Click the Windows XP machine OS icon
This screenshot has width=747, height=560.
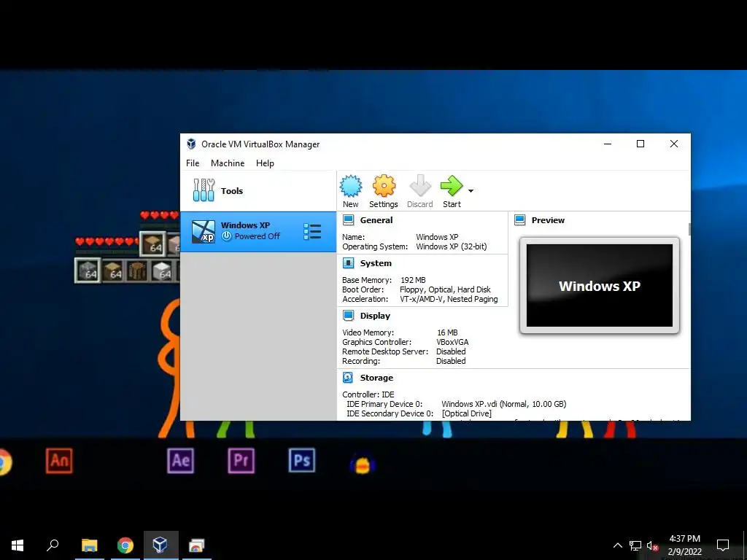204,231
